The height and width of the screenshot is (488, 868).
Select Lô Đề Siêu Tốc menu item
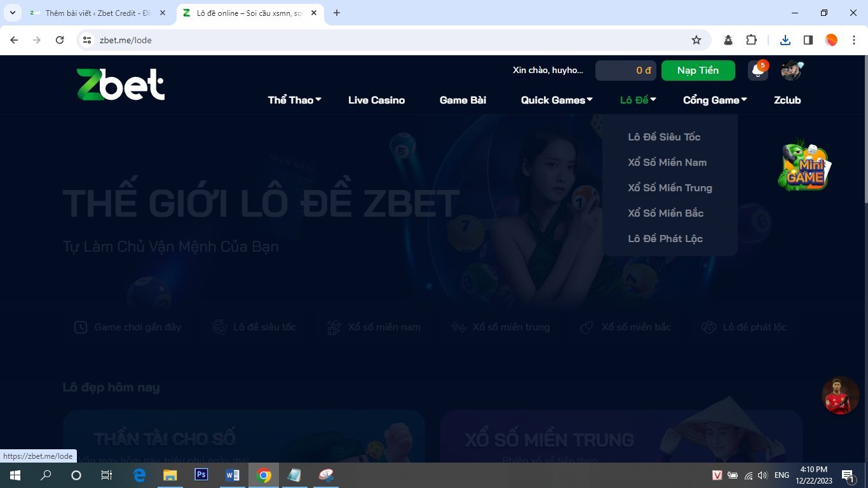click(664, 137)
